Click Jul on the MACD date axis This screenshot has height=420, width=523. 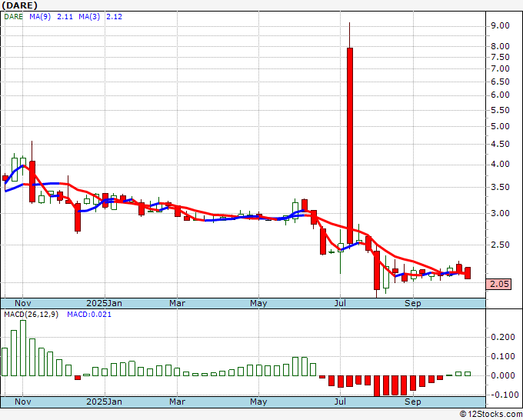340,402
